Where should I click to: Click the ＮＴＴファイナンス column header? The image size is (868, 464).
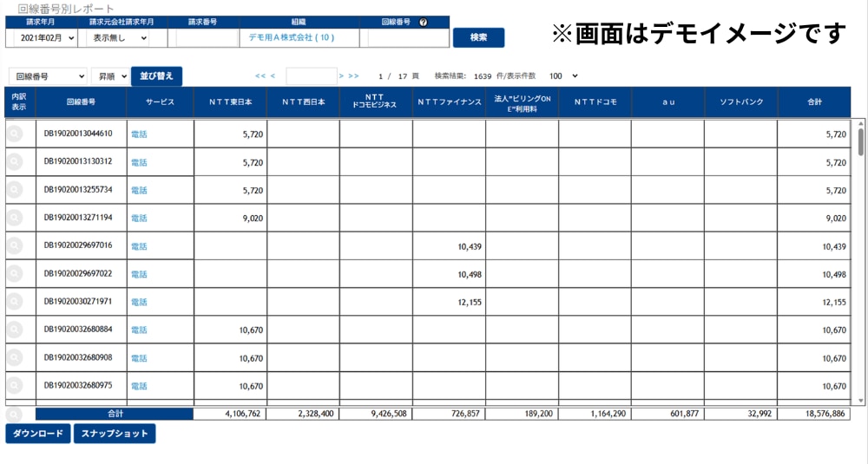[449, 101]
